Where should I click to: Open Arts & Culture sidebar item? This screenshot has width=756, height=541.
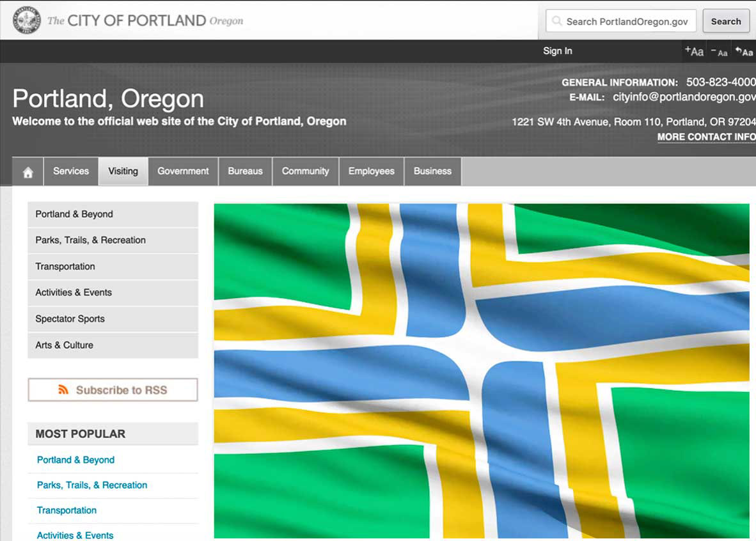113,345
